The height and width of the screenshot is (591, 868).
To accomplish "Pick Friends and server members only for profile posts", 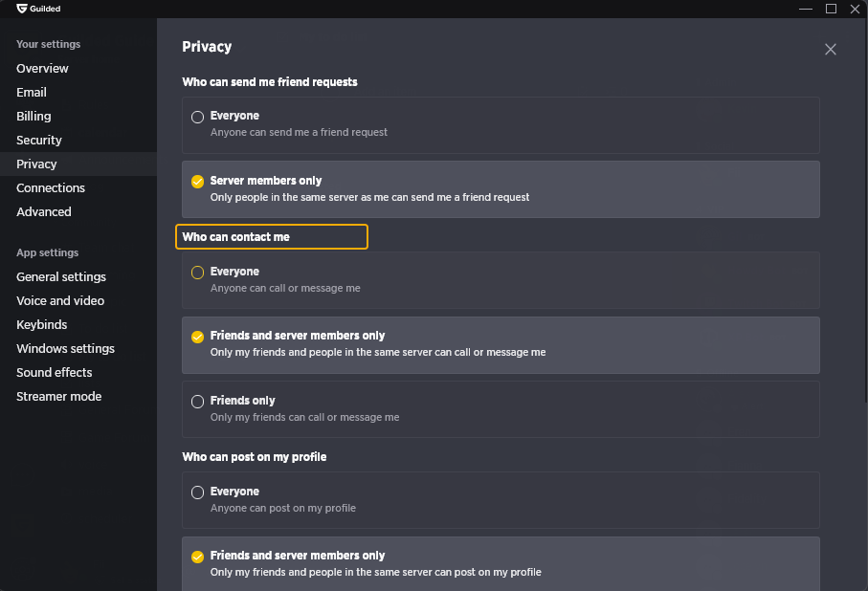I will pos(501,564).
